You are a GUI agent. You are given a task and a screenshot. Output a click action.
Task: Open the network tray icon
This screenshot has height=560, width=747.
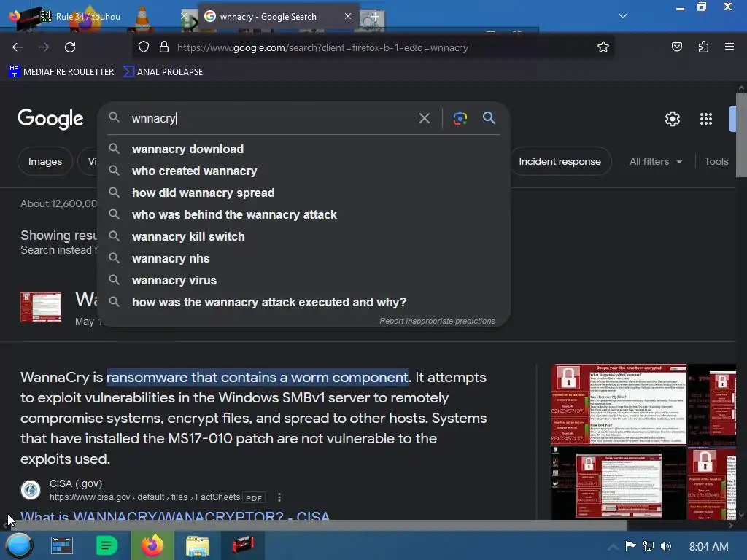click(x=648, y=546)
